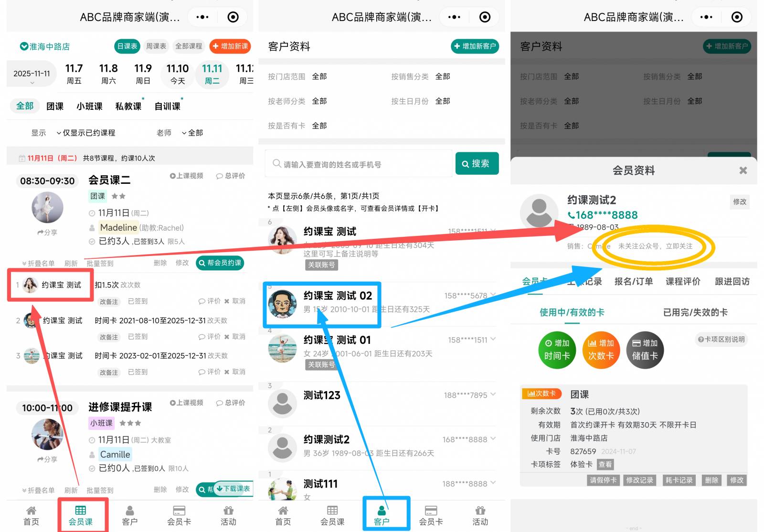Close the 会员资料 popup with X icon

point(743,170)
